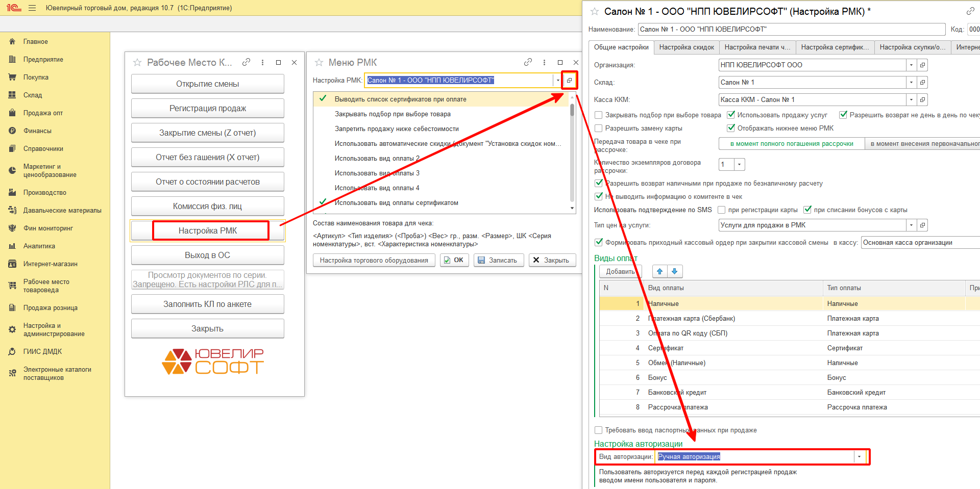Click Записать button in Меню РМК

[x=499, y=260]
